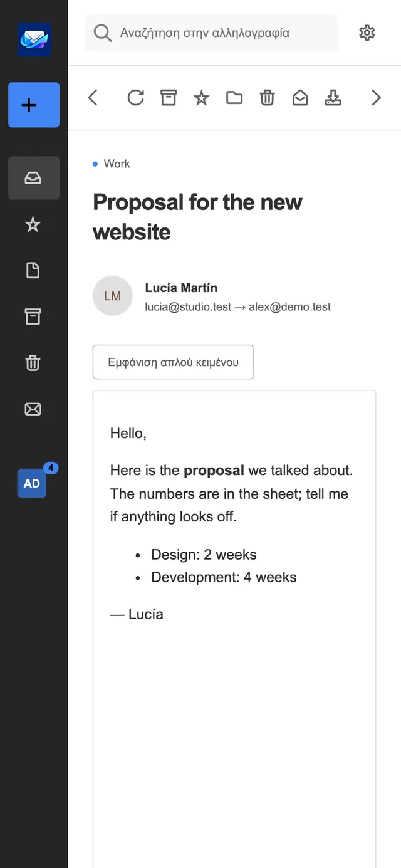Viewport: 401px width, 868px height.
Task: Open the AD account avatar
Action: tap(32, 483)
